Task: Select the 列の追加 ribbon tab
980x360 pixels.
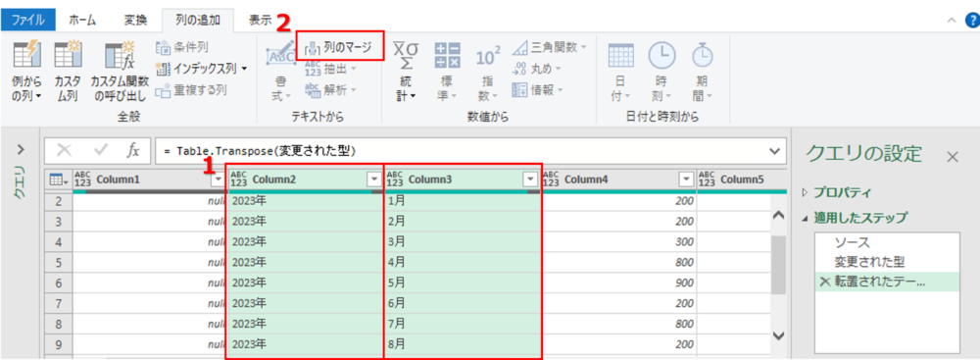Action: pyautogui.click(x=198, y=20)
